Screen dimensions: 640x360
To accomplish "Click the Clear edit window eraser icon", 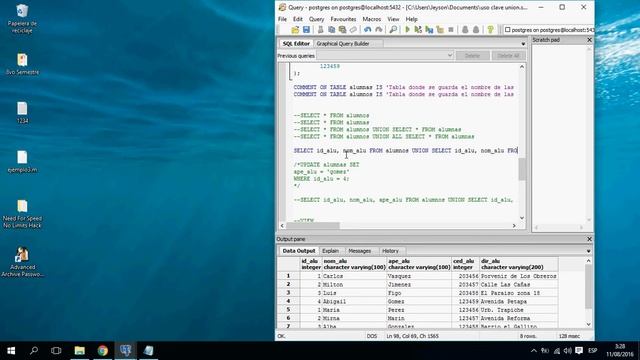I will 353,30.
